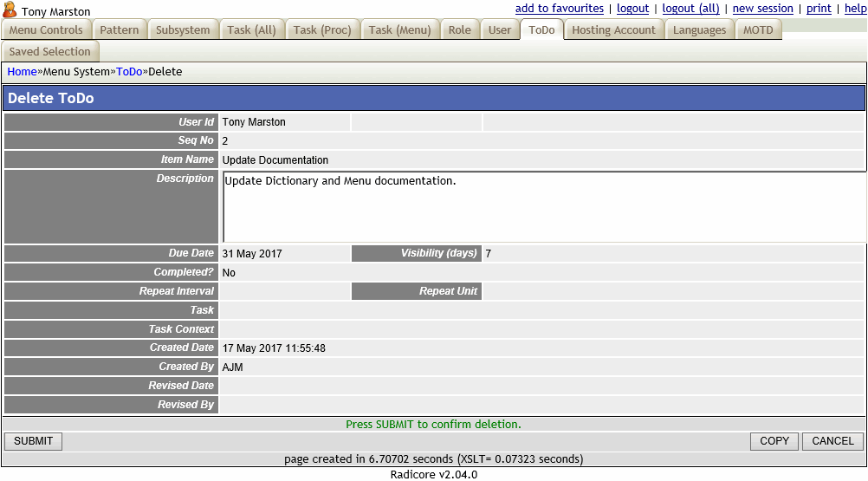Open the Subsystem tab
This screenshot has width=868, height=481.
click(x=183, y=30)
